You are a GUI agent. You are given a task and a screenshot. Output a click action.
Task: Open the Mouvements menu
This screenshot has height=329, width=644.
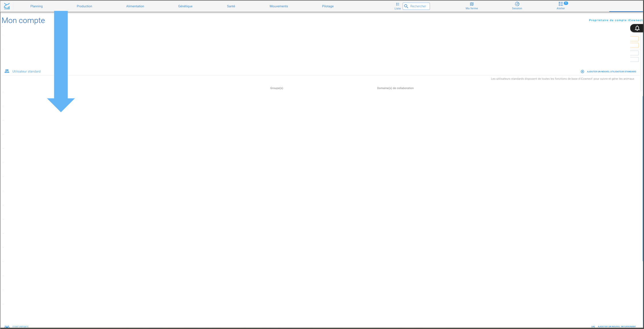(x=279, y=6)
